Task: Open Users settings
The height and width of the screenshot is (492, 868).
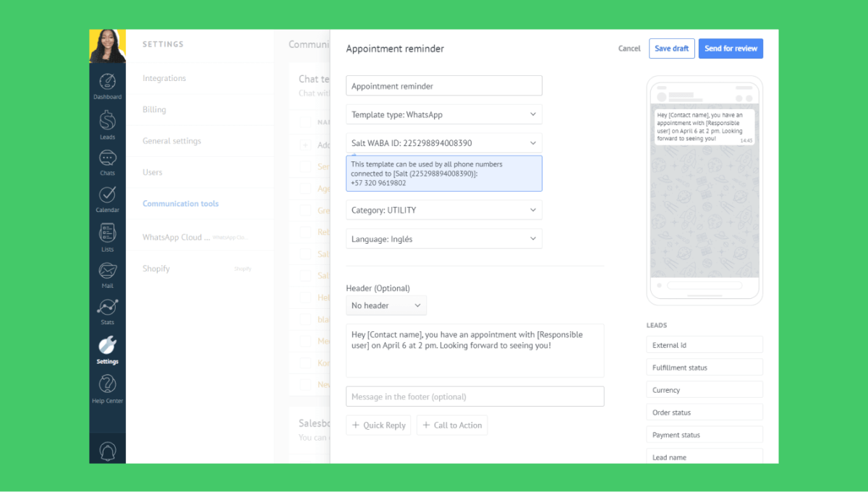Action: click(153, 172)
